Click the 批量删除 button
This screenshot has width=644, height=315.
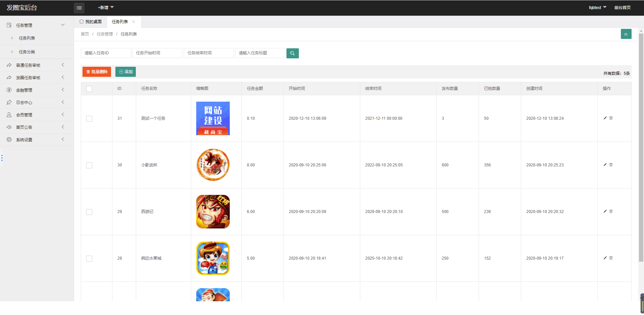[97, 72]
